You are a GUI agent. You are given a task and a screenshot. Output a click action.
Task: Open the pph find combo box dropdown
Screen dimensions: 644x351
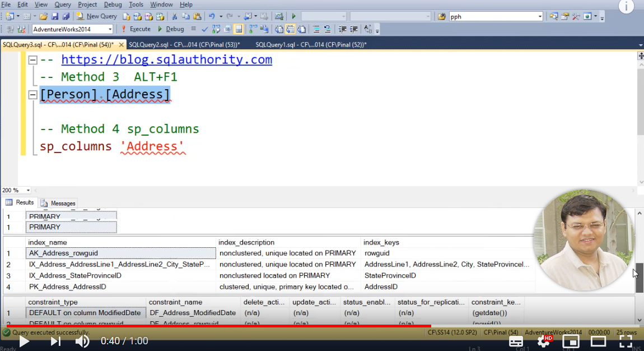[540, 16]
